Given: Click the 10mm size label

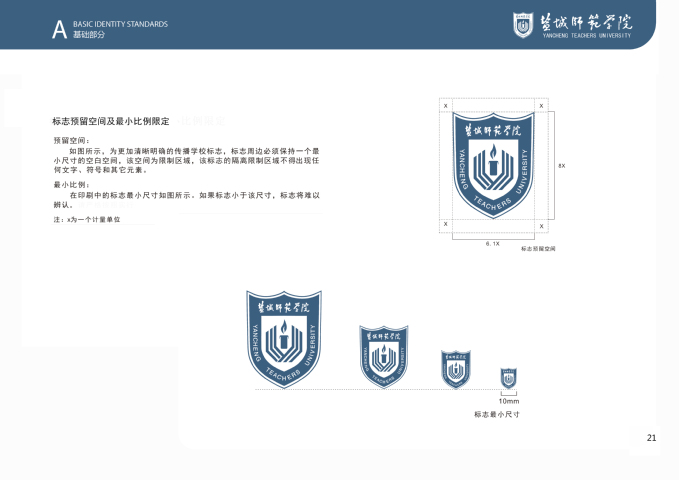Looking at the screenshot, I should click(x=508, y=400).
